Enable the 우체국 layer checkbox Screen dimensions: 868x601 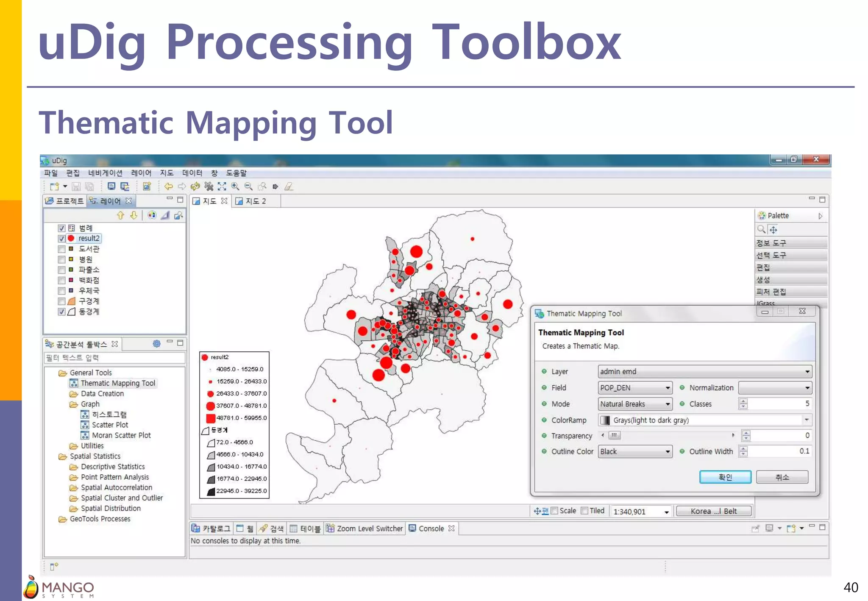61,291
